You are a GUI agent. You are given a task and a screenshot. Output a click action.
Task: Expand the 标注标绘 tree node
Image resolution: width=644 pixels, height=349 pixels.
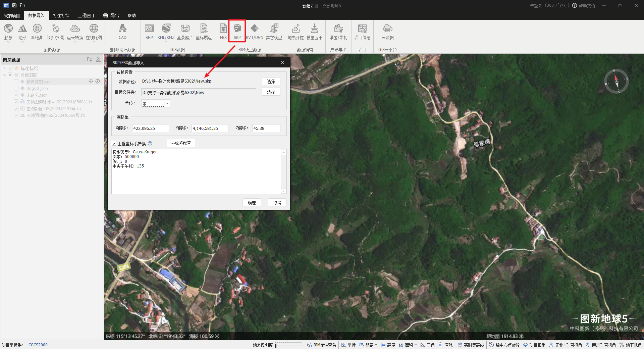[5, 68]
